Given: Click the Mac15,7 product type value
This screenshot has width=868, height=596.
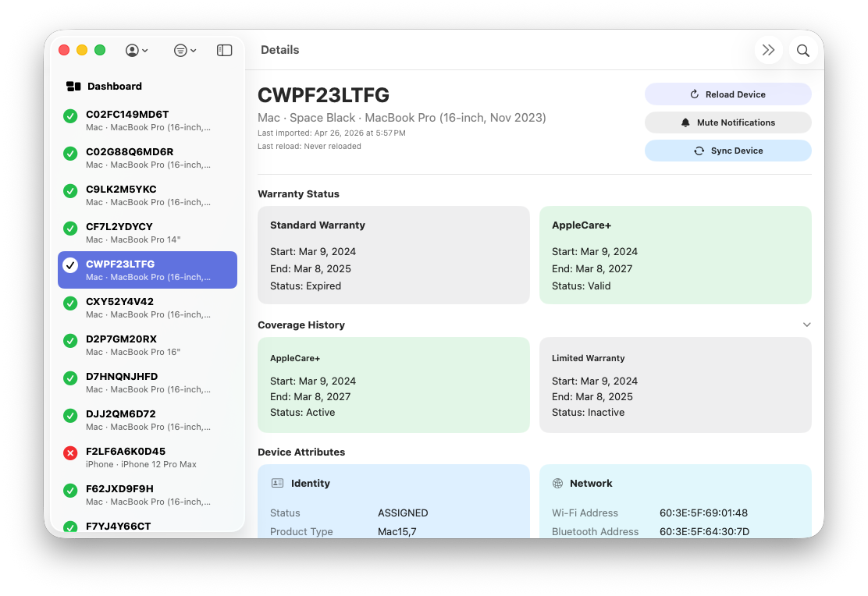Looking at the screenshot, I should pos(397,532).
